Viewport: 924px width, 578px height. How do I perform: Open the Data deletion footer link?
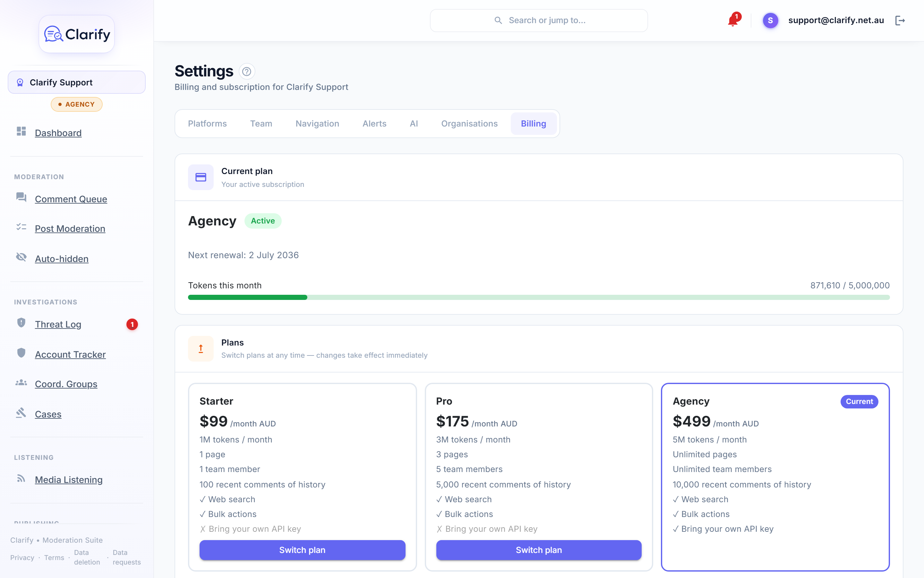coord(87,557)
